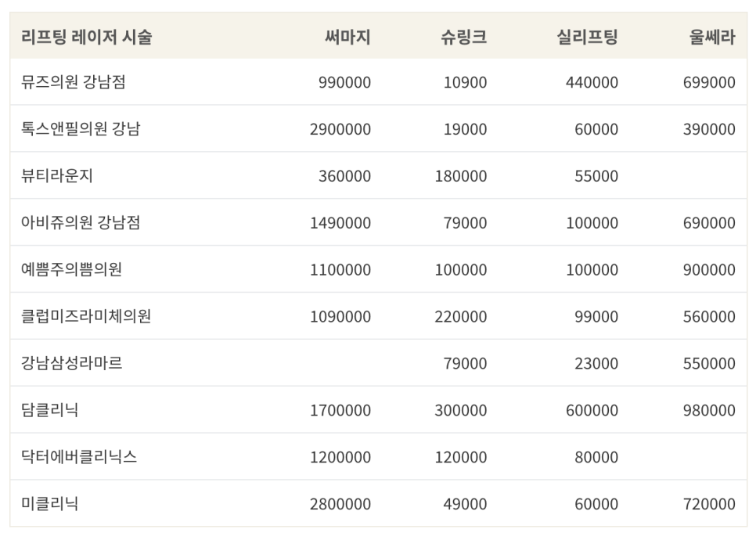Click the 아비쥬의원 강남점 clinic name
756x540 pixels.
tap(81, 222)
